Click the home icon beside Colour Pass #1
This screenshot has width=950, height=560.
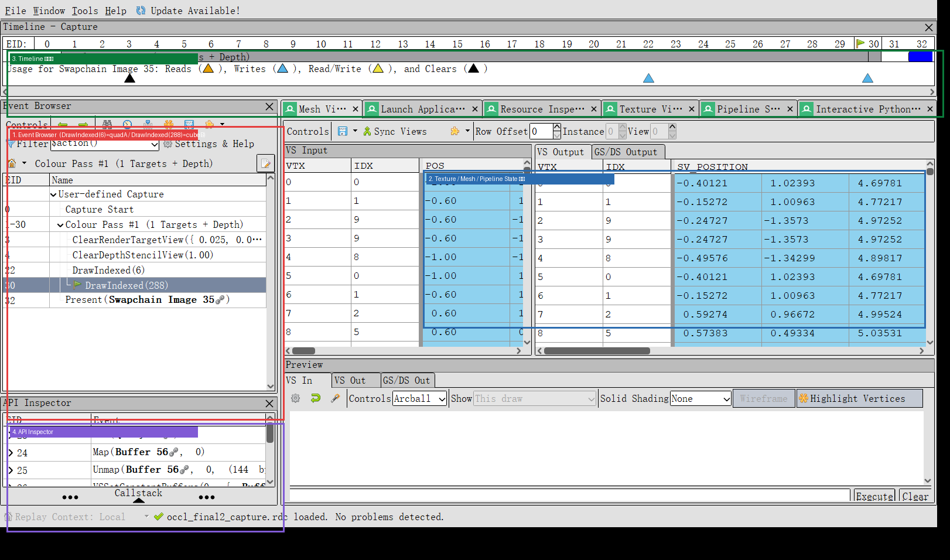click(x=12, y=163)
